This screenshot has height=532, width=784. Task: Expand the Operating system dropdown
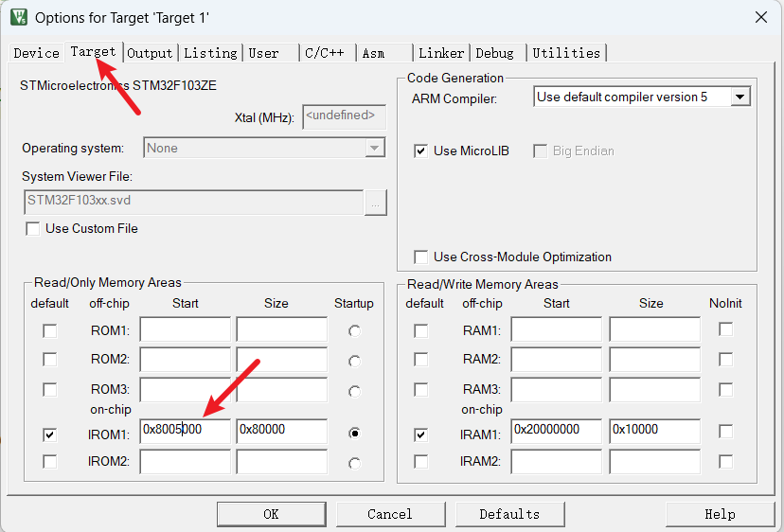375,148
